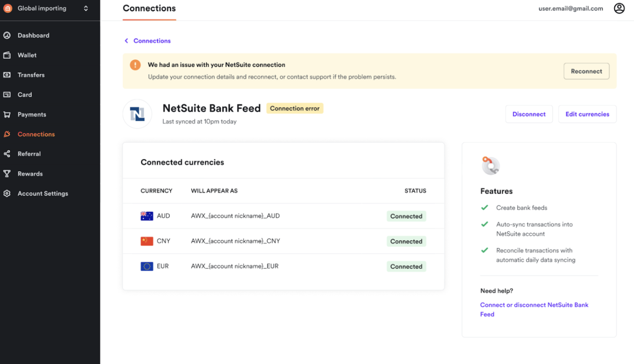Click the Card icon in sidebar
Image resolution: width=634 pixels, height=364 pixels.
click(7, 95)
